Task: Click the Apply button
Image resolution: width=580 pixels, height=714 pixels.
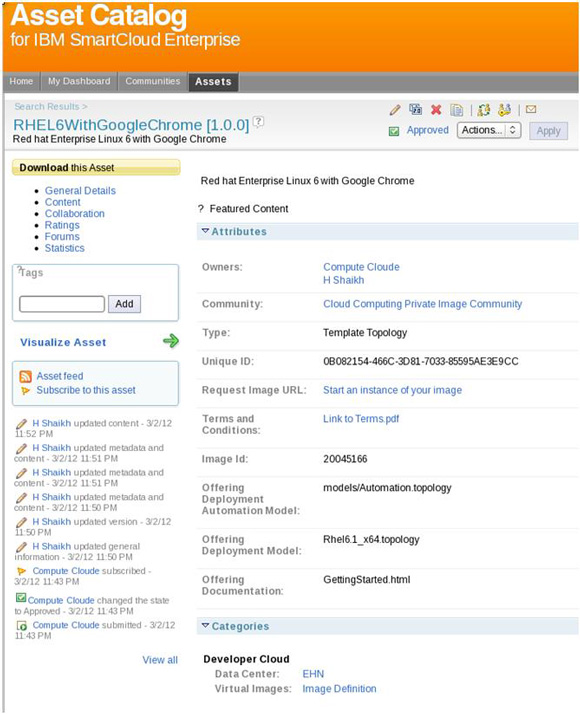Action: pos(548,131)
